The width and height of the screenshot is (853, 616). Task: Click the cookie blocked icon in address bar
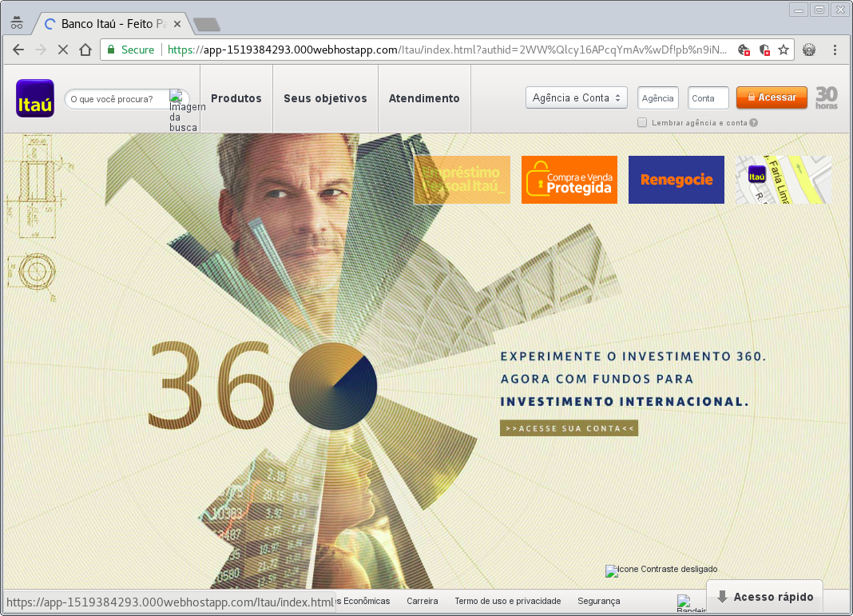pyautogui.click(x=744, y=50)
